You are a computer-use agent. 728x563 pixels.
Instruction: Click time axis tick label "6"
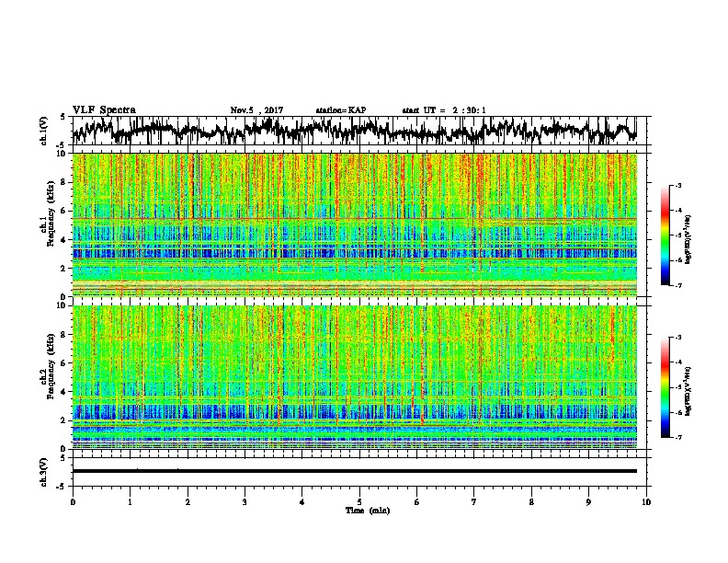pyautogui.click(x=417, y=502)
